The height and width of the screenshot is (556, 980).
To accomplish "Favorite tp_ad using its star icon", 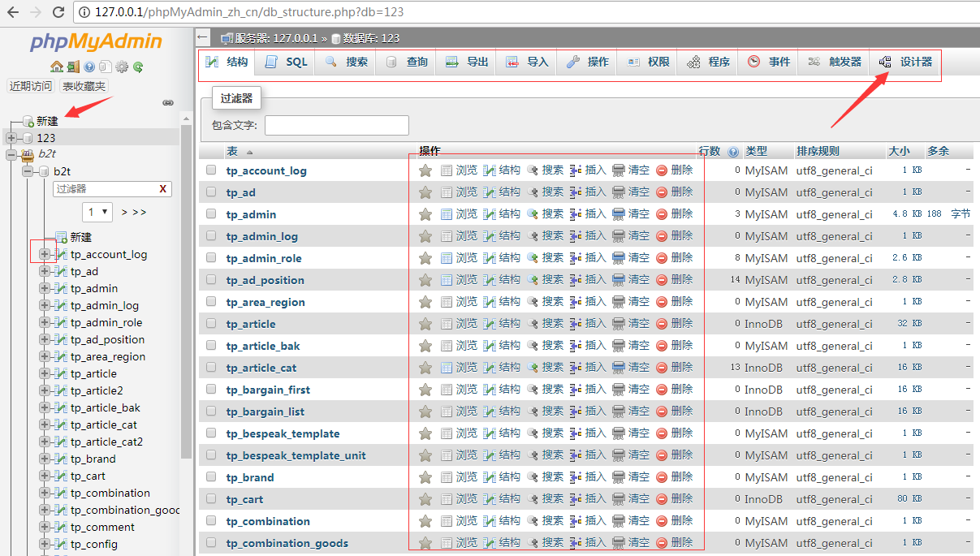I will (425, 192).
